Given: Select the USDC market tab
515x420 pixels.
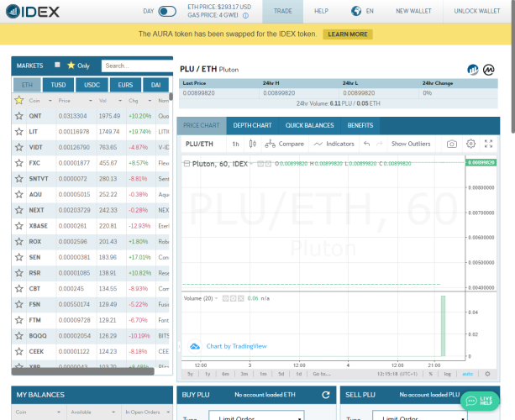Looking at the screenshot, I should pyautogui.click(x=92, y=85).
